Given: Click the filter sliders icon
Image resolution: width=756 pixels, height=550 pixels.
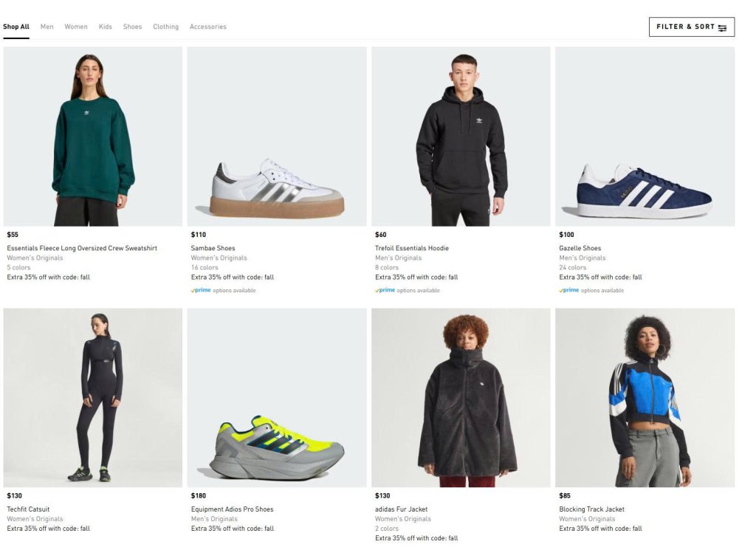Looking at the screenshot, I should point(722,27).
